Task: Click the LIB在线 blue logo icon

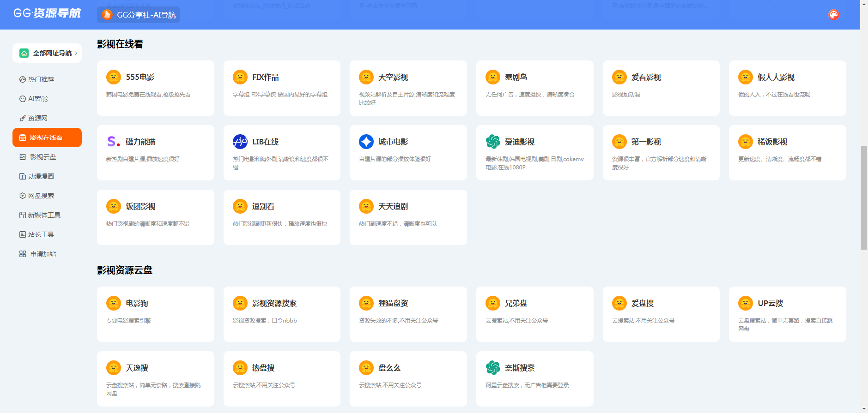Action: [x=240, y=142]
